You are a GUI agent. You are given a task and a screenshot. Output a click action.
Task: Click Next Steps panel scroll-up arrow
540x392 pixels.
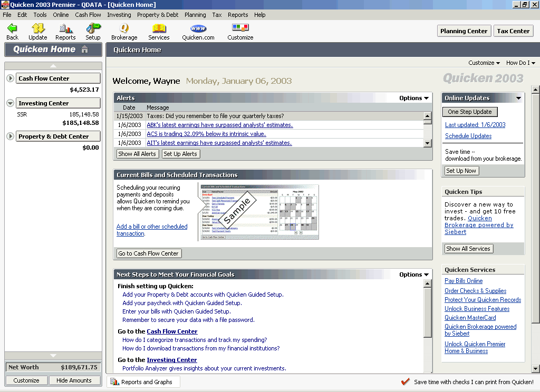[x=427, y=283]
